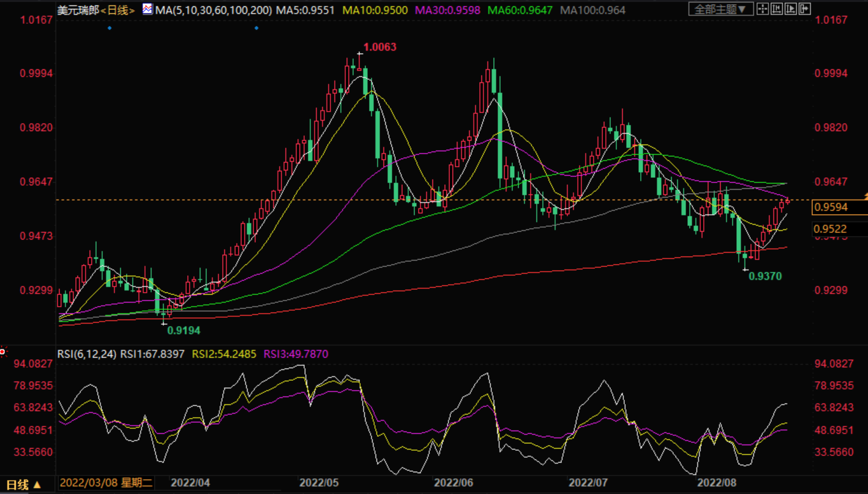
Task: Click the RSI(6,12,24) indicator label
Action: (x=86, y=354)
